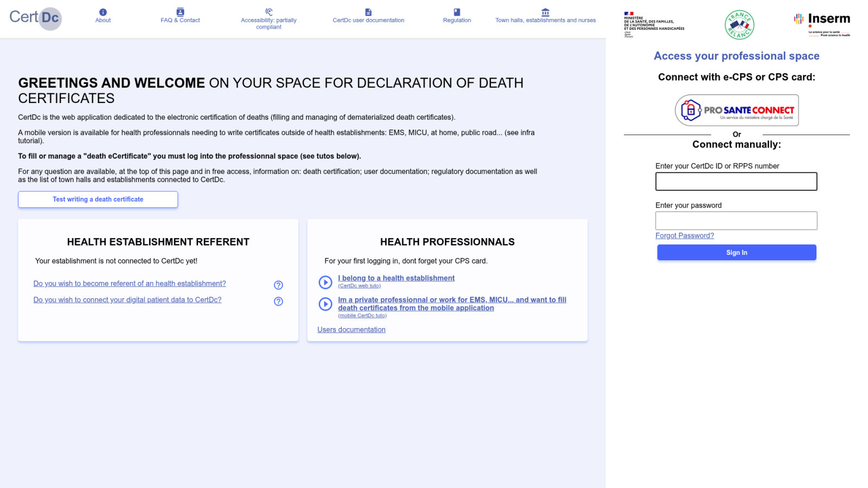Click the CertDc logo

click(x=35, y=18)
